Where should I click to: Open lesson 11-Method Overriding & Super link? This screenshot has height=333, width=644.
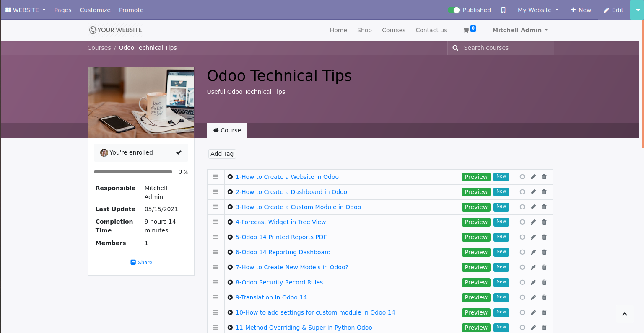304,328
